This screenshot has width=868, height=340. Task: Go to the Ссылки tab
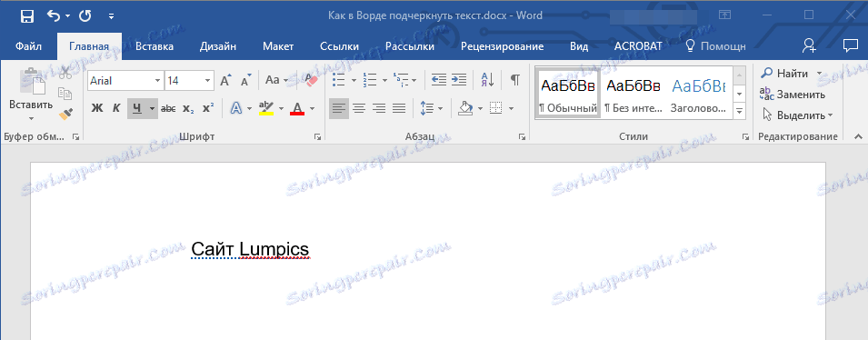click(x=339, y=46)
